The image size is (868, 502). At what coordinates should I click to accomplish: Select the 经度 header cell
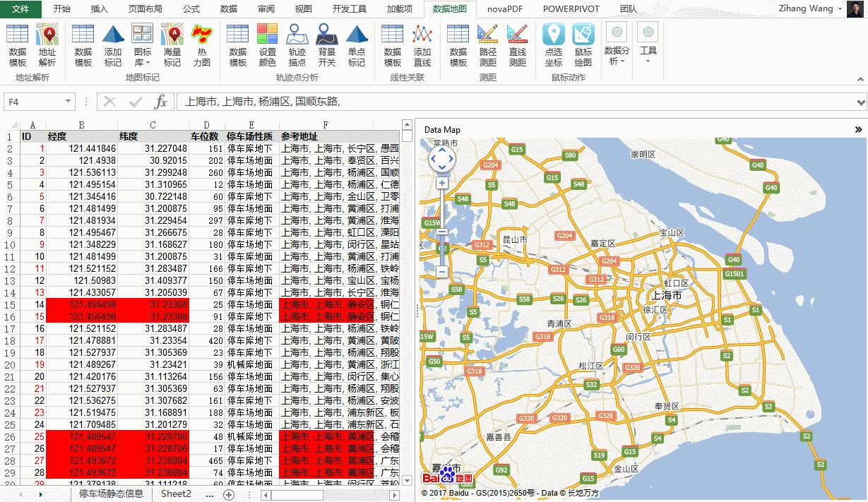coord(81,136)
